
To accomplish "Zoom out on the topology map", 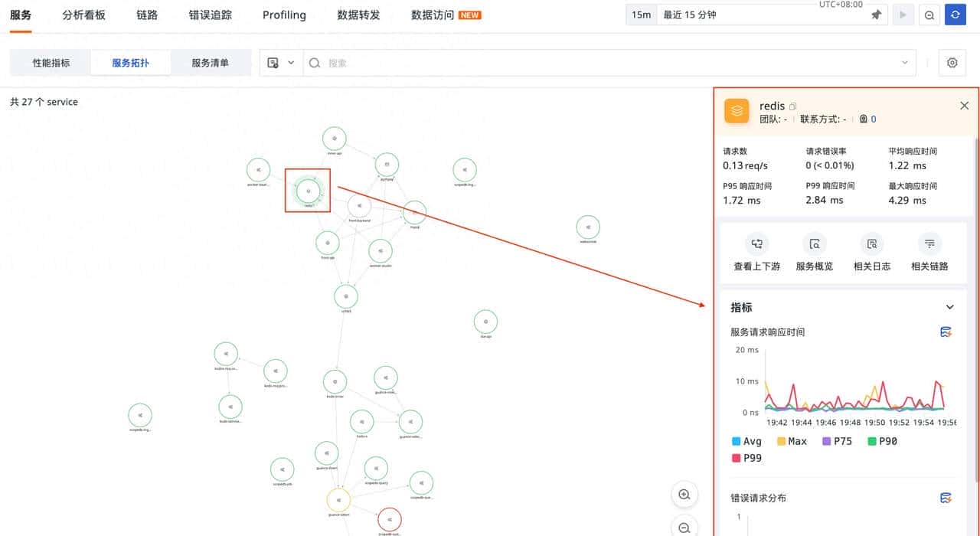I will point(684,527).
